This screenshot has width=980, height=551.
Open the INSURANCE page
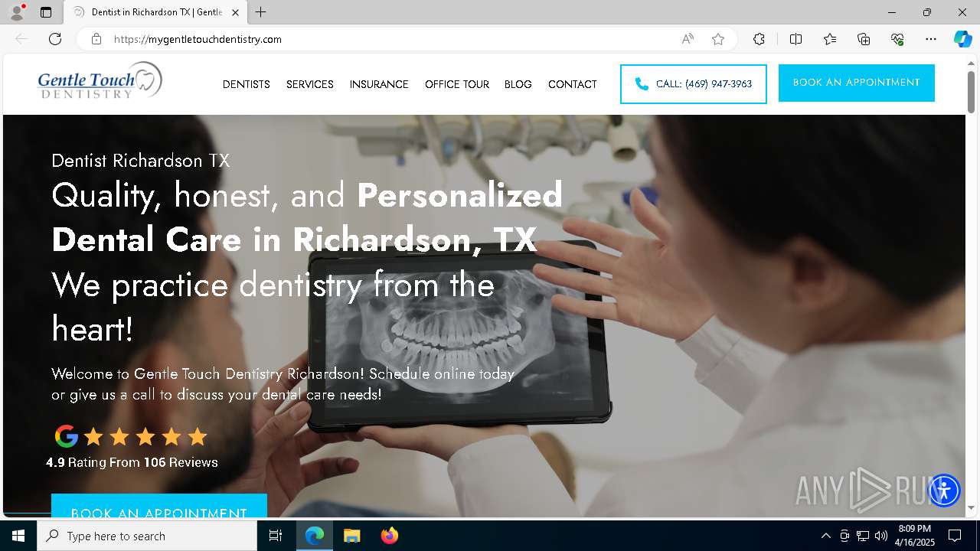(x=379, y=84)
